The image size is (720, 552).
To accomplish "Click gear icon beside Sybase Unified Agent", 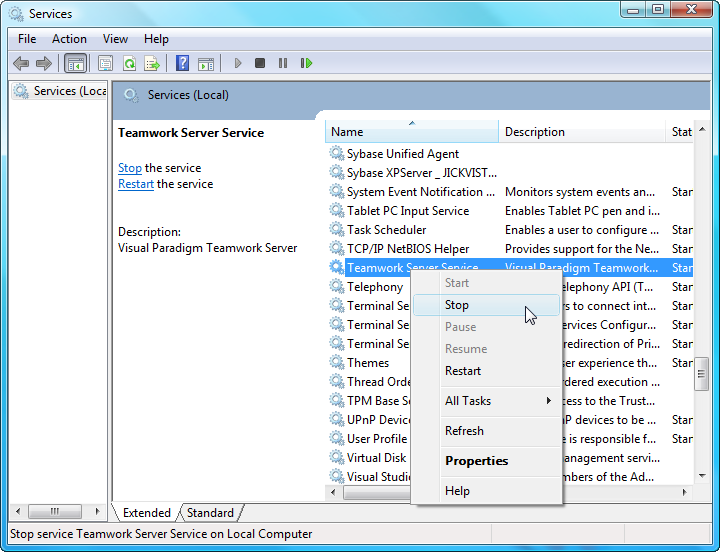I will coord(337,153).
